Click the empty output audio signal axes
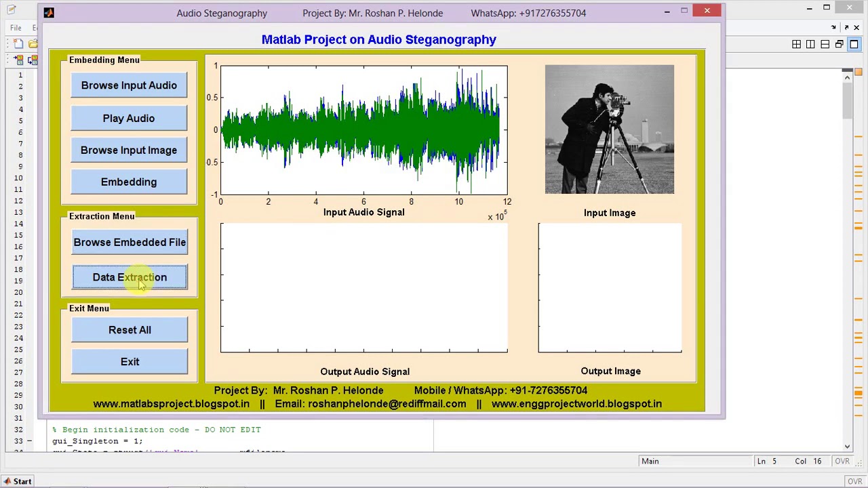868x488 pixels. coord(363,288)
